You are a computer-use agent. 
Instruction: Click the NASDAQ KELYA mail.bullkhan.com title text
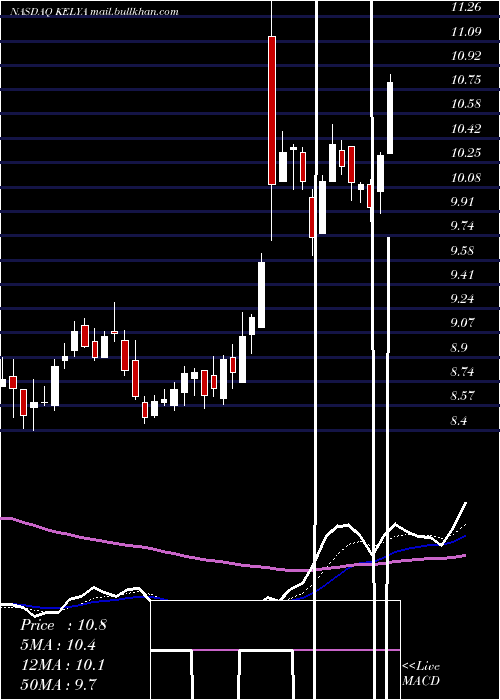click(x=94, y=12)
